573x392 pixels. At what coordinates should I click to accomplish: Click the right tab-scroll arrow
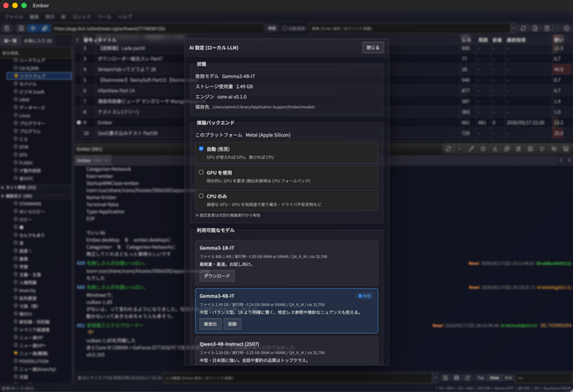pos(569,160)
